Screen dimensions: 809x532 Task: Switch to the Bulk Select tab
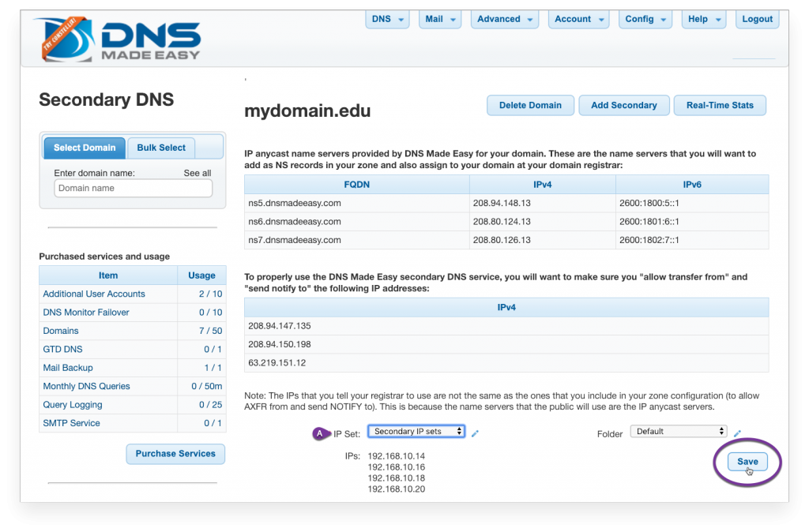click(x=161, y=148)
